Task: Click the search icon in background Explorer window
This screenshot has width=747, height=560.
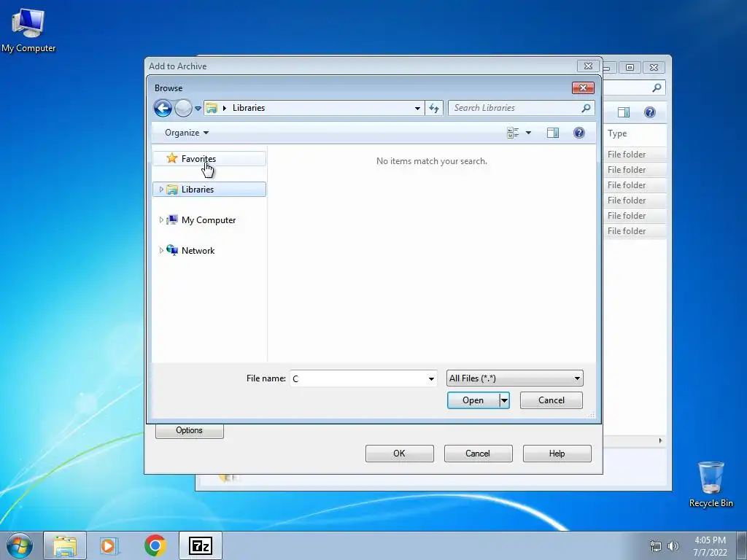Action: coord(657,87)
